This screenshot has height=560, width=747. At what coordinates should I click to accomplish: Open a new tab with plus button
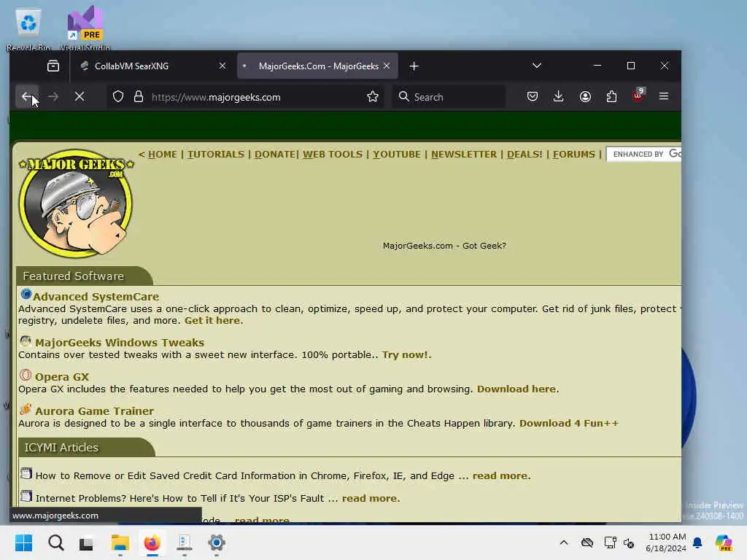click(x=414, y=66)
